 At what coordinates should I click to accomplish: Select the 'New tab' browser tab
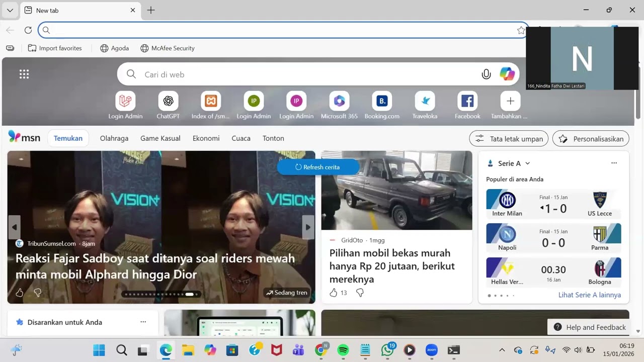(x=80, y=10)
